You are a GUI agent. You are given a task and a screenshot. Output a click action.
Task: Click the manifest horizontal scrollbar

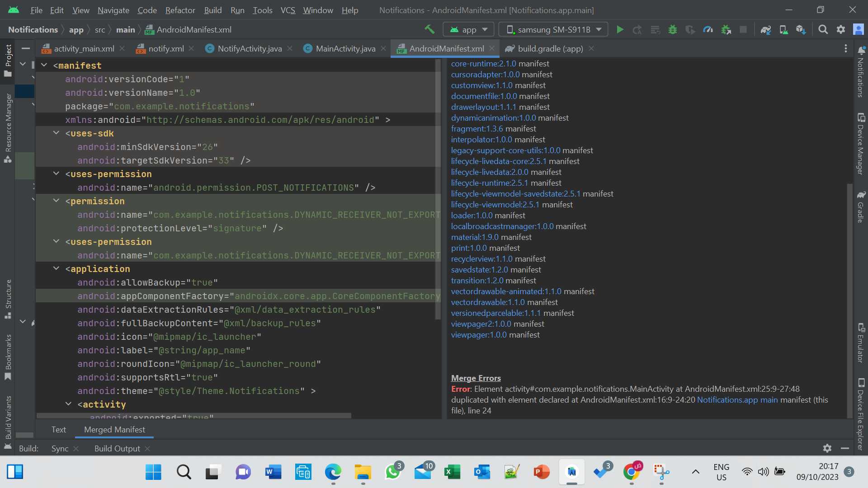coord(193,415)
